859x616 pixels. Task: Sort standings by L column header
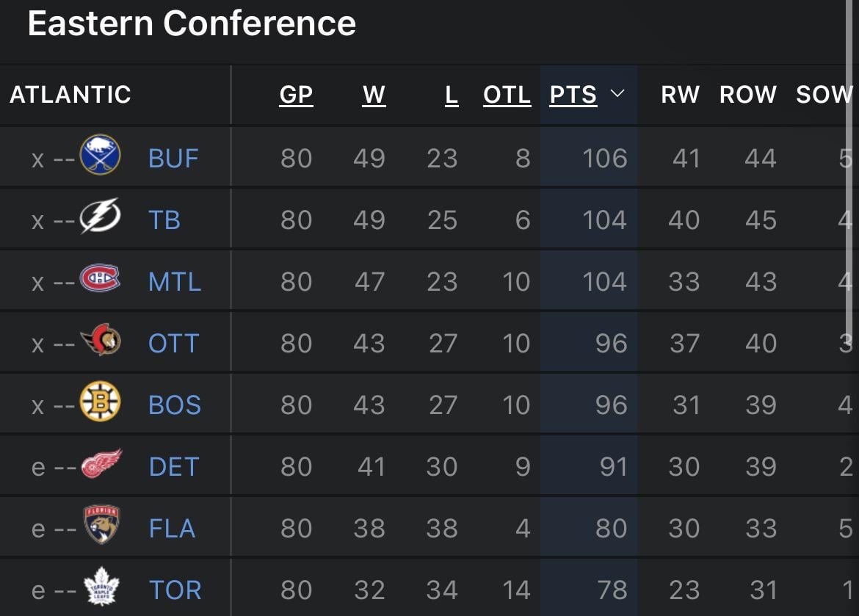(x=451, y=95)
